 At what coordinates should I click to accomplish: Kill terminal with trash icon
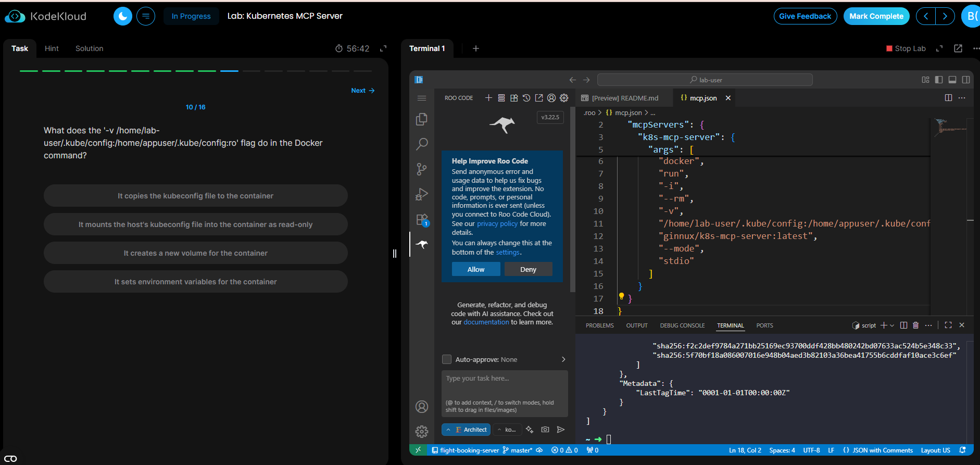[x=916, y=325]
